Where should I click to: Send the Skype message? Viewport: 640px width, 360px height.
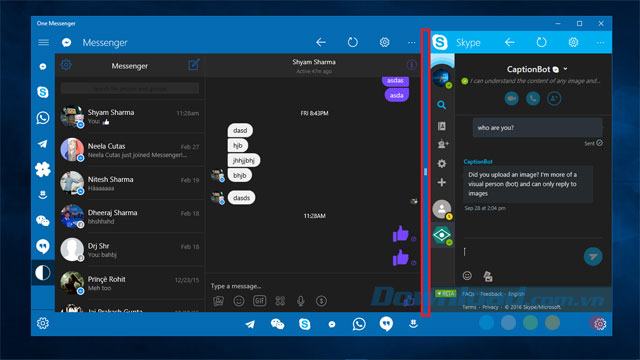[x=593, y=256]
